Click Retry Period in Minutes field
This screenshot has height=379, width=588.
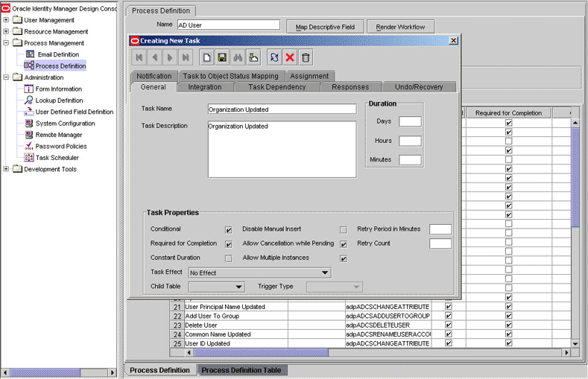coord(440,229)
